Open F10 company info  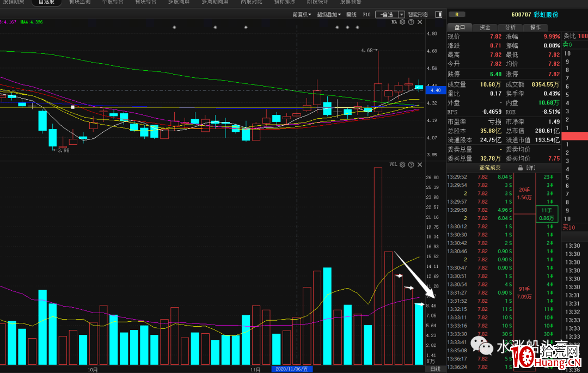point(366,15)
